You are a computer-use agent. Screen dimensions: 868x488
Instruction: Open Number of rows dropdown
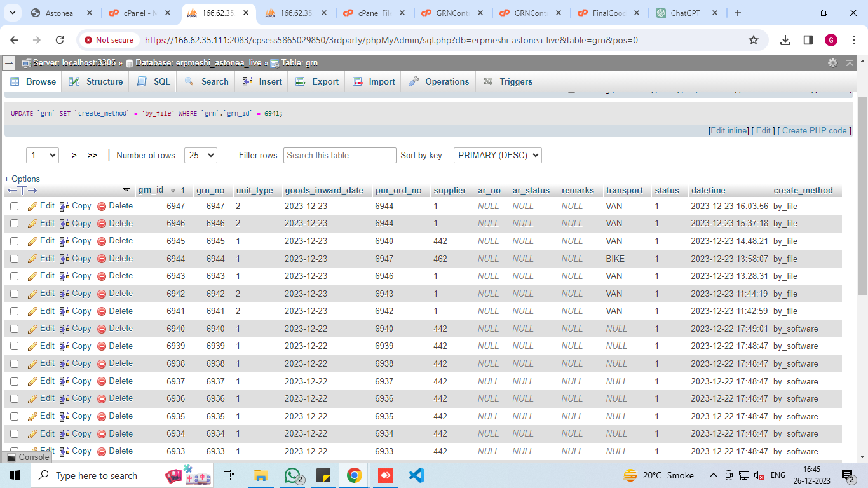201,155
